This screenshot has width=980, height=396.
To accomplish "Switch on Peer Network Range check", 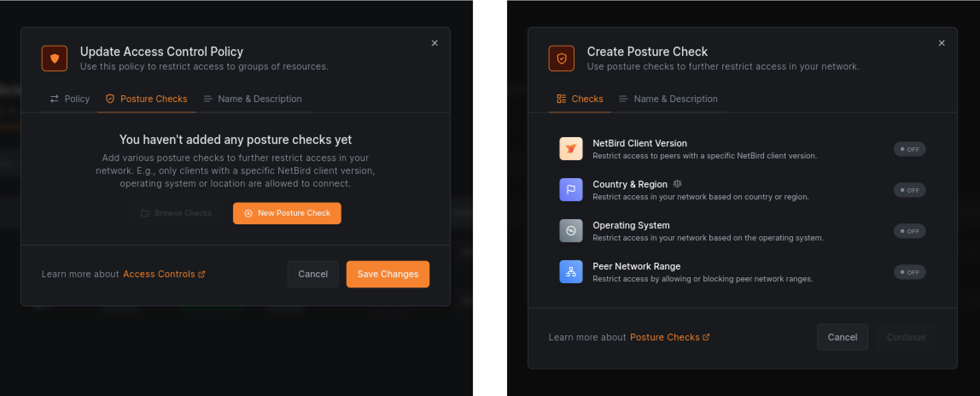I will tap(909, 272).
